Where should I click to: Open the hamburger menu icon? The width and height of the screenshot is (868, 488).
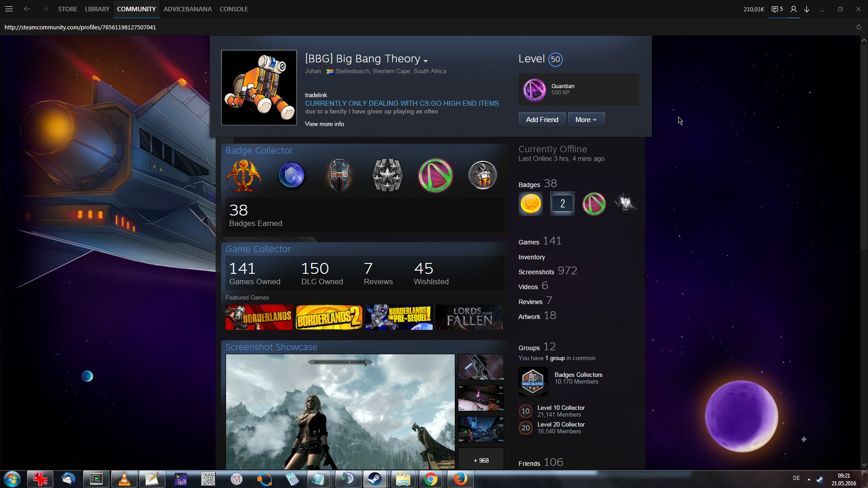click(x=9, y=9)
